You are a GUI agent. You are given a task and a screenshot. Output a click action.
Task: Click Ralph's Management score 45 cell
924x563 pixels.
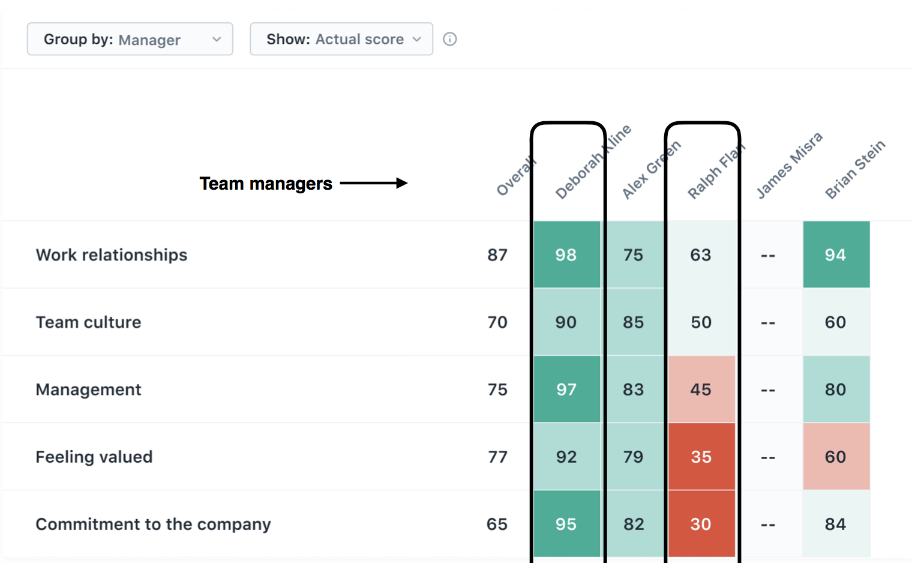[x=701, y=390]
